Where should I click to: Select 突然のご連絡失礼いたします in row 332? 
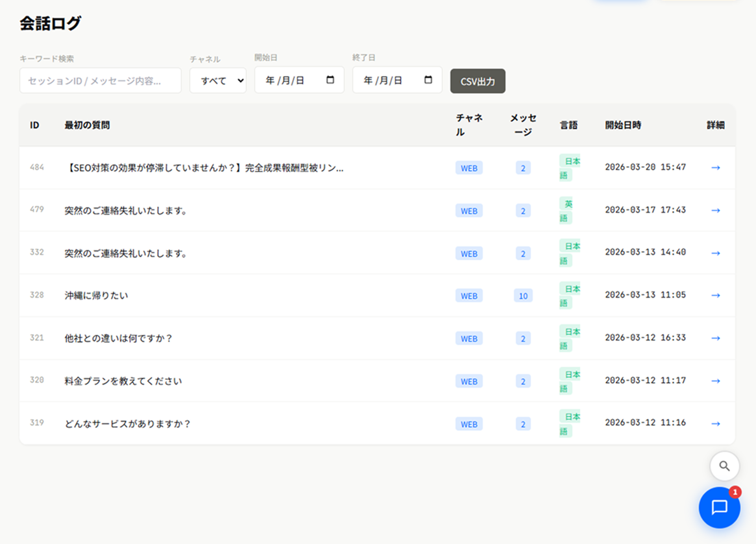[x=126, y=253]
